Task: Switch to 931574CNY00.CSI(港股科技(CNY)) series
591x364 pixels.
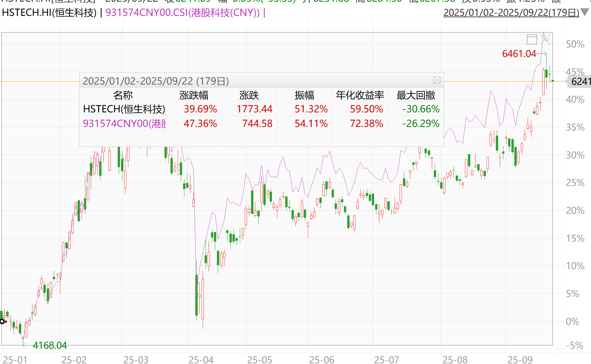Action: (182, 14)
